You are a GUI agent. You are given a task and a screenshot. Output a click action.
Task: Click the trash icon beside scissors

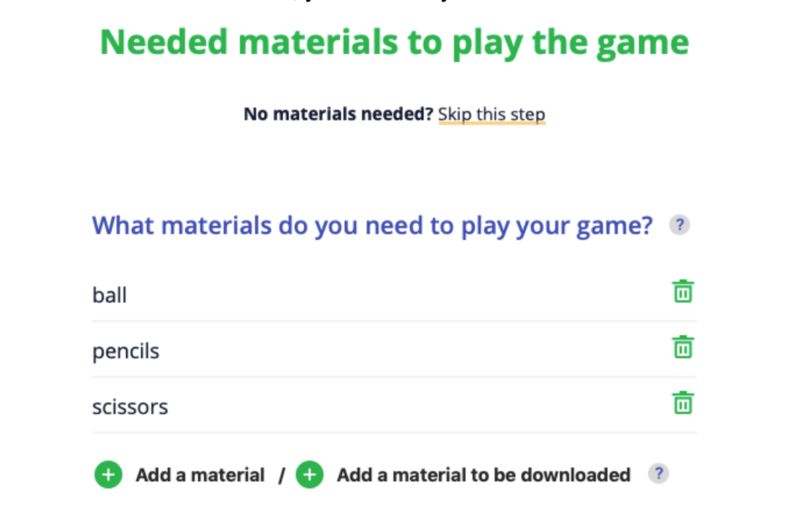tap(683, 404)
